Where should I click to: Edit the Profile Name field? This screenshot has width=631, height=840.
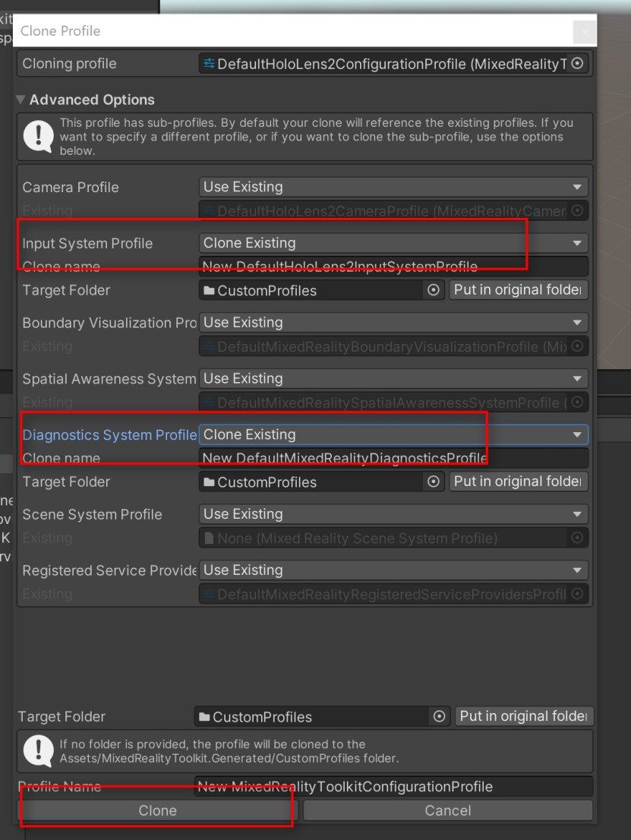tap(393, 786)
